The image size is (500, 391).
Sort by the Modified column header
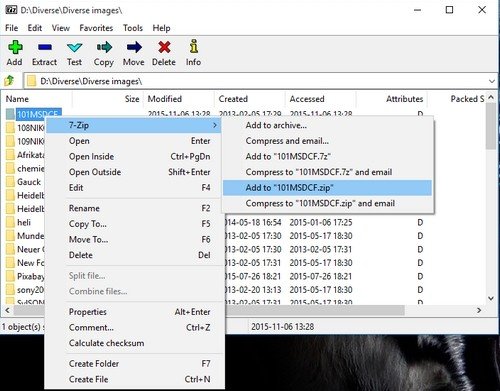[x=178, y=99]
